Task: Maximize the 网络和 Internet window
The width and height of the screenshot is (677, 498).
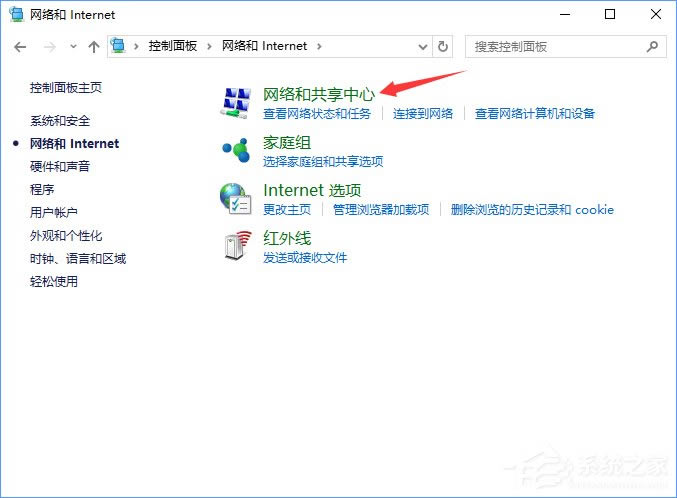Action: (610, 14)
